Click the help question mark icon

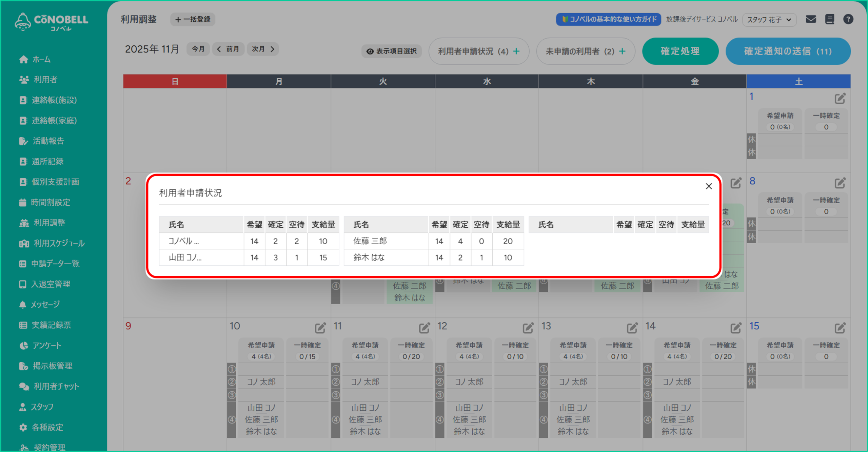click(848, 19)
